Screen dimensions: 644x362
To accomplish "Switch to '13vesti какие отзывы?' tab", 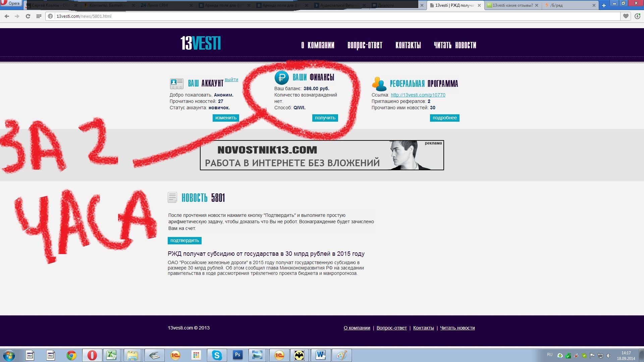I will [512, 5].
